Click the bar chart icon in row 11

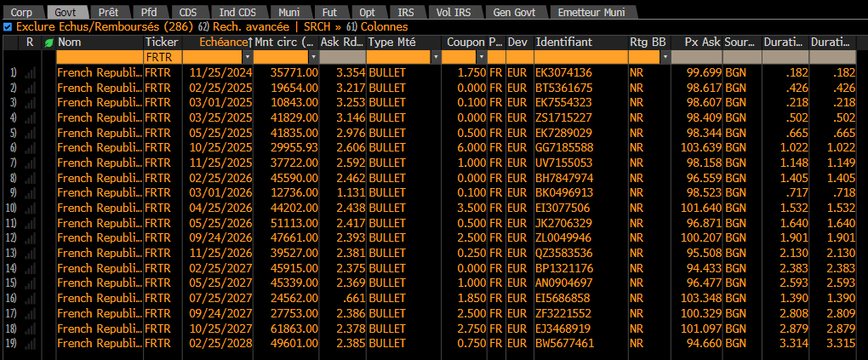[30, 223]
